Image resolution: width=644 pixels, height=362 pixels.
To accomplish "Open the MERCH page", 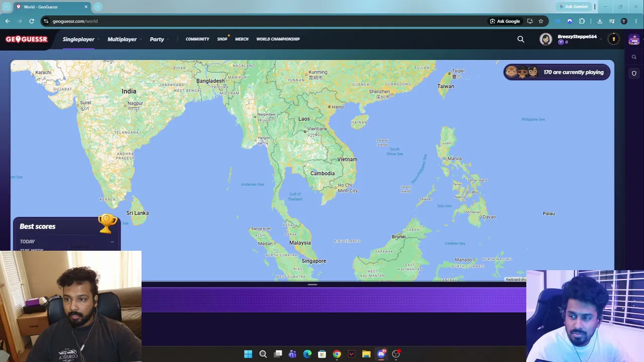I will pos(242,39).
